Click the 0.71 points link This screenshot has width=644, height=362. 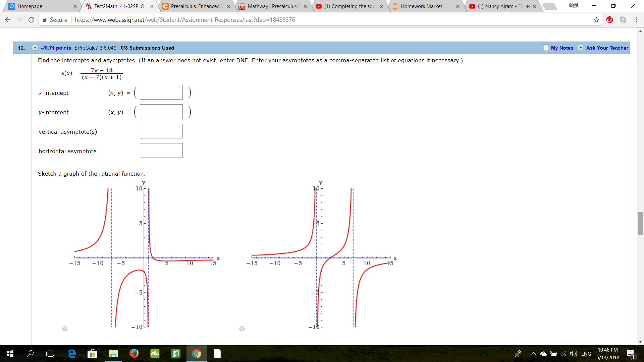(56, 48)
